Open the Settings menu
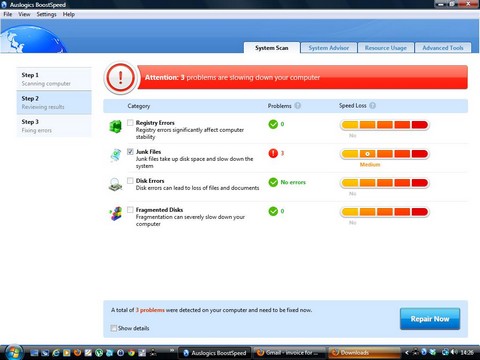Image resolution: width=480 pixels, height=360 pixels. coord(46,14)
